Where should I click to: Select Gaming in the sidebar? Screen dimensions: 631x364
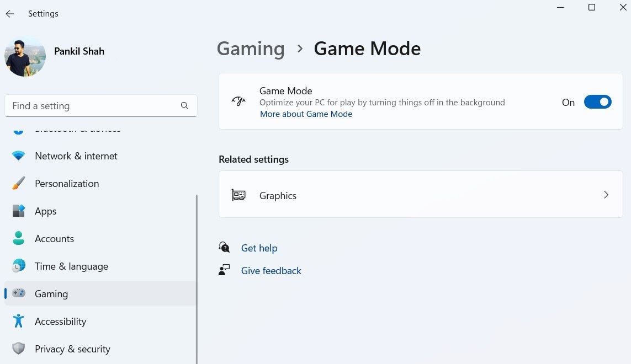pyautogui.click(x=51, y=294)
